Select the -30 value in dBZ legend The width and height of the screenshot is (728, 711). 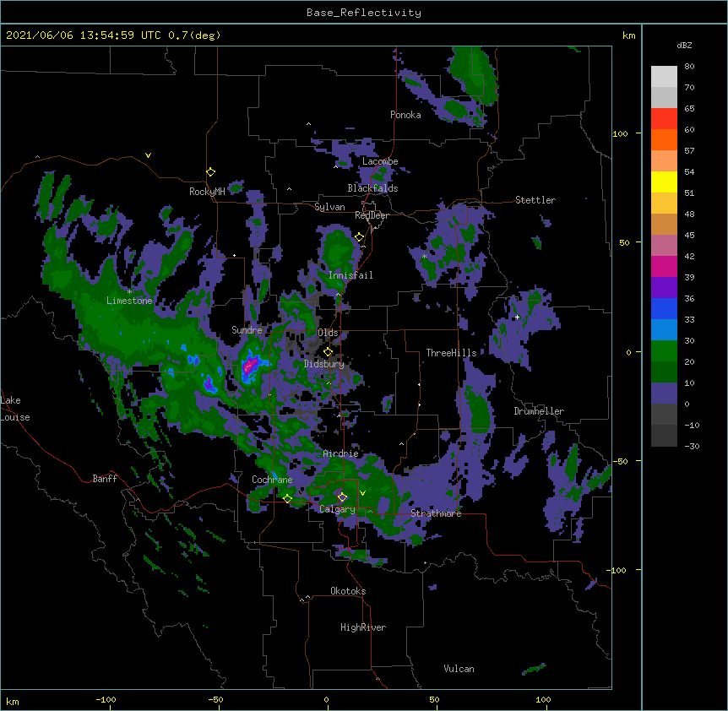pos(692,447)
